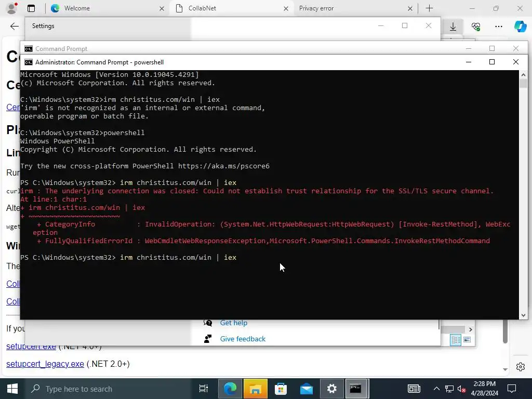
Task: Open a new browser tab
Action: point(429,8)
